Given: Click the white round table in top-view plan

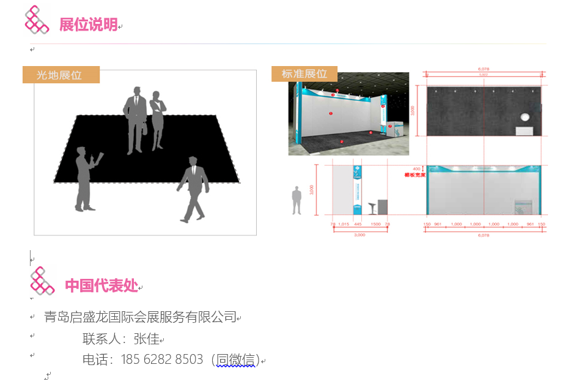Looking at the screenshot, I should [x=524, y=118].
